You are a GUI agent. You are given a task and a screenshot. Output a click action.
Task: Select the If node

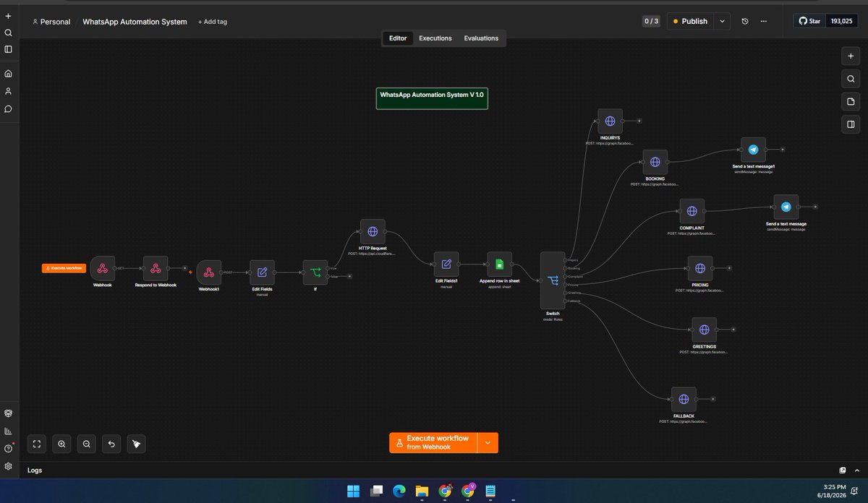pyautogui.click(x=315, y=272)
